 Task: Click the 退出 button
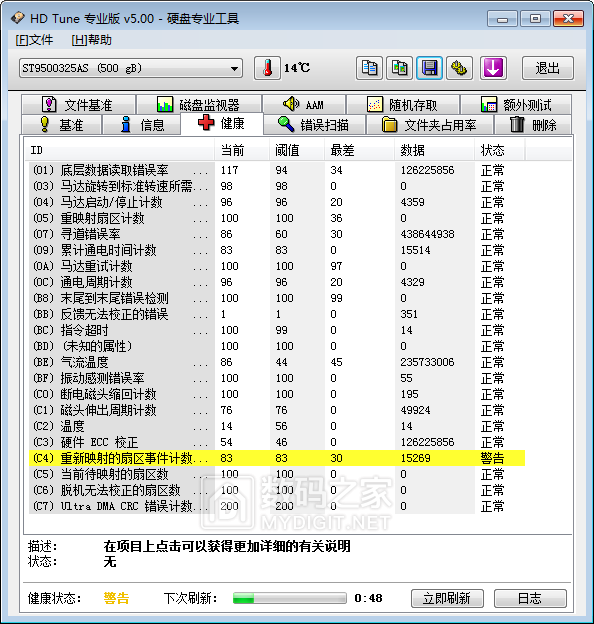547,68
